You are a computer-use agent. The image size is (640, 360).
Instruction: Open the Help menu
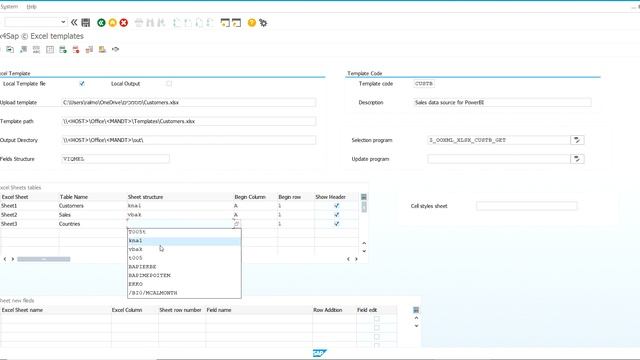(x=31, y=7)
